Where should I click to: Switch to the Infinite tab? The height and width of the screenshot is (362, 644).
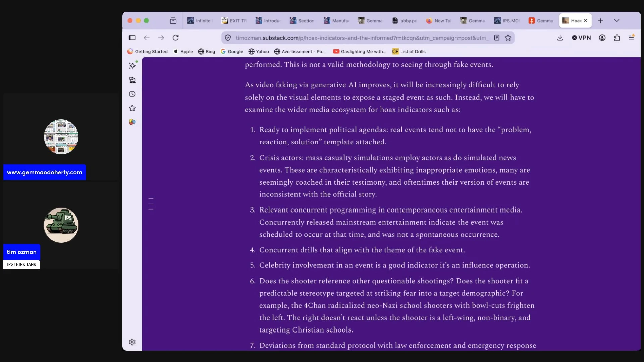coord(200,21)
